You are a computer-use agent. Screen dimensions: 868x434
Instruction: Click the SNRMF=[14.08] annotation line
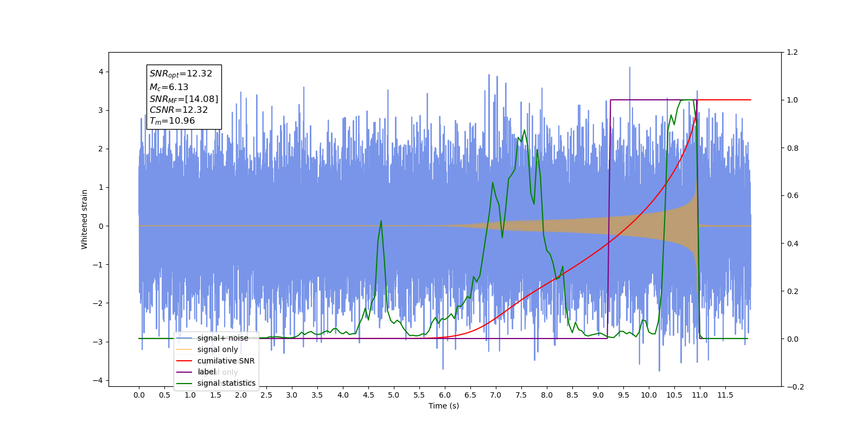pyautogui.click(x=184, y=99)
